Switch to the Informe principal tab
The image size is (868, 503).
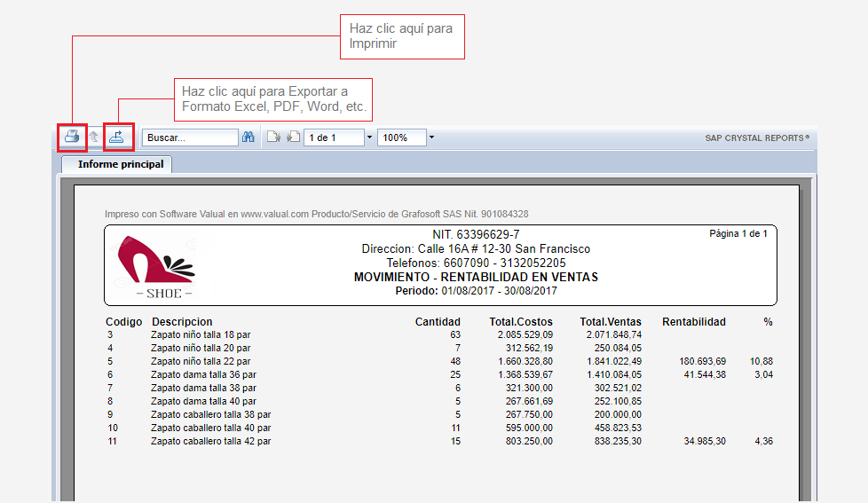coord(120,164)
